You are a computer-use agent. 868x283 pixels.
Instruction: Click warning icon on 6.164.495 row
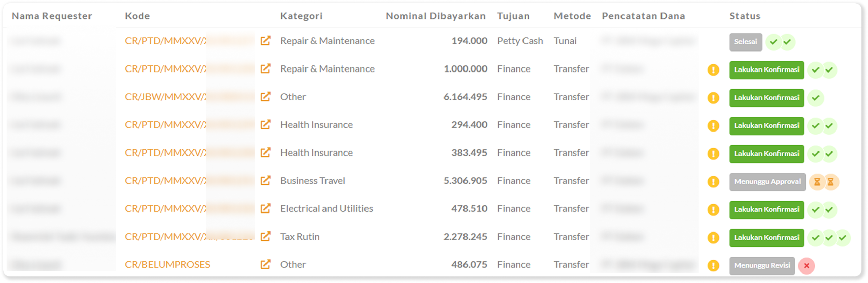[713, 98]
